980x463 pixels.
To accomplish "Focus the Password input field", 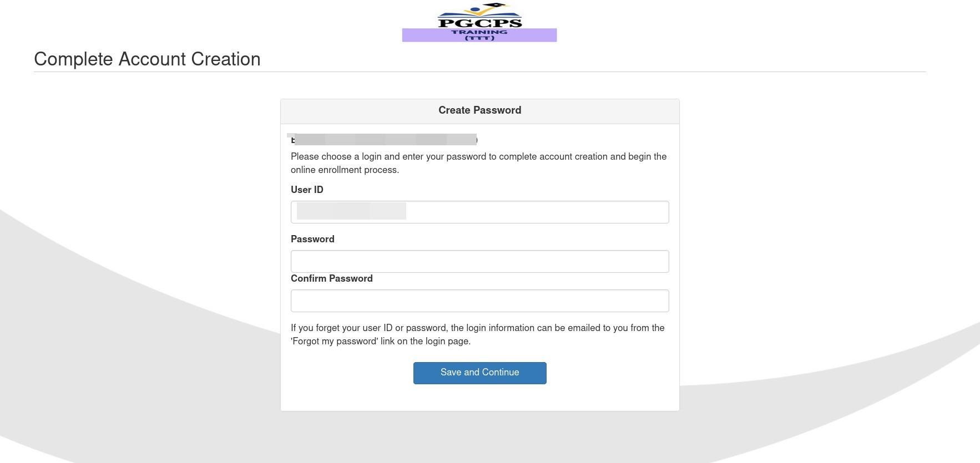I will coord(479,261).
